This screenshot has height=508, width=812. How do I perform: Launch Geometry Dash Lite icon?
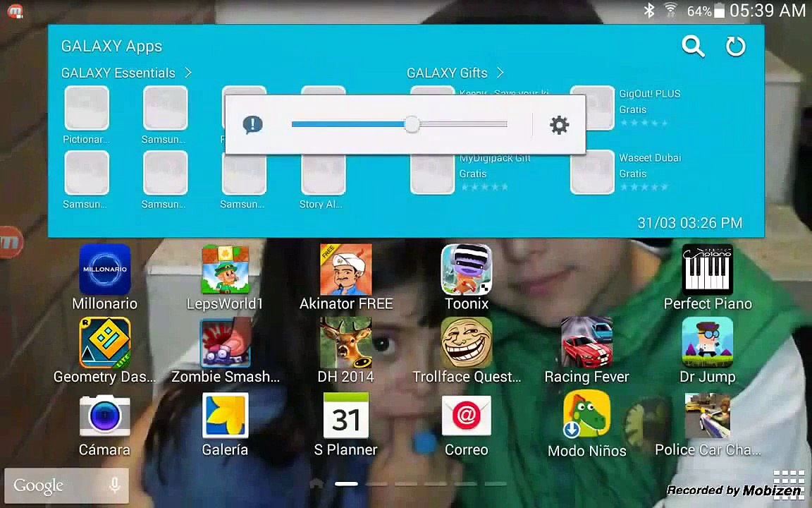[104, 343]
